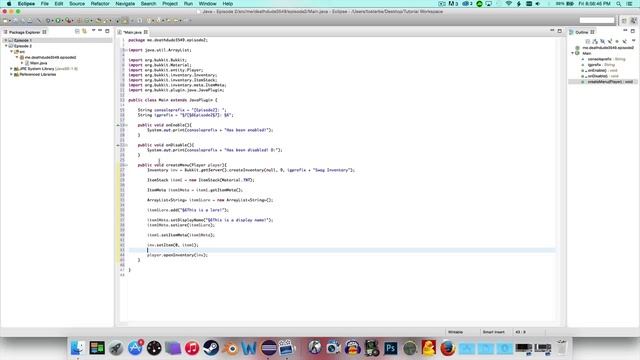Image resolution: width=640 pixels, height=360 pixels.
Task: Open the Window menu
Action: 207,4
